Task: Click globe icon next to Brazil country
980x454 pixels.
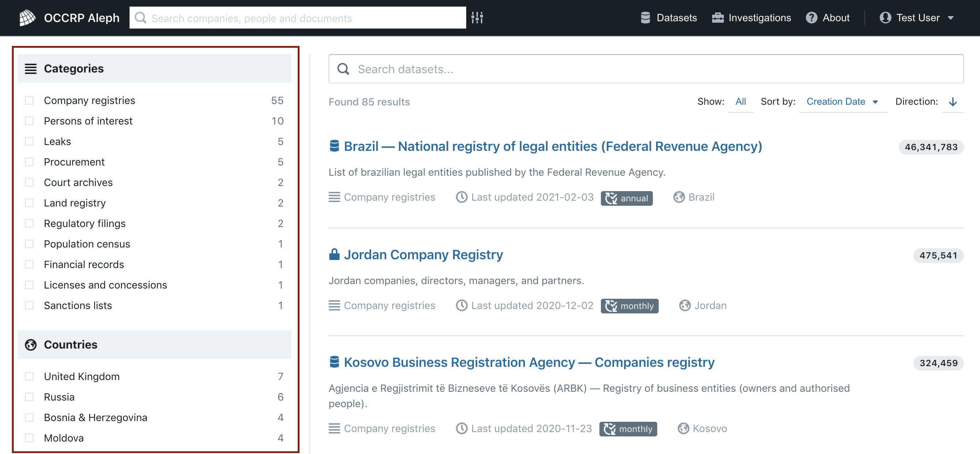Action: [679, 197]
